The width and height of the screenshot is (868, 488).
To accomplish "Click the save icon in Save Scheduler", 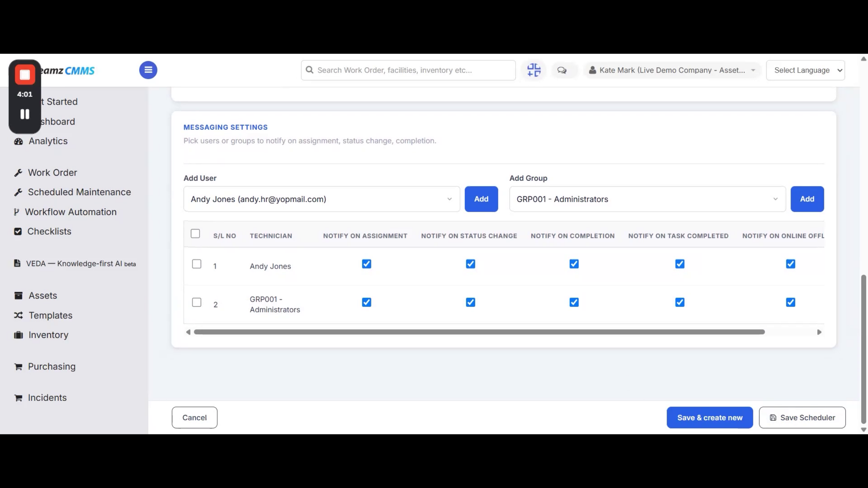I will [773, 418].
